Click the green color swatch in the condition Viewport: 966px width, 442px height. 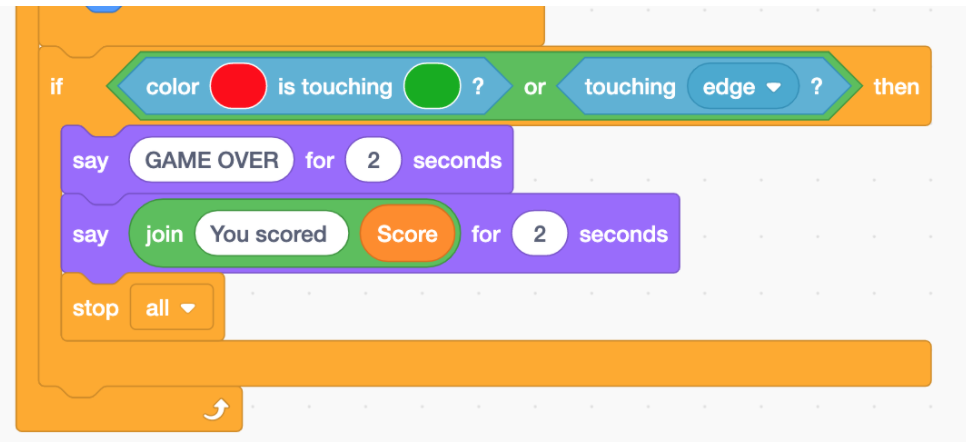click(x=432, y=86)
